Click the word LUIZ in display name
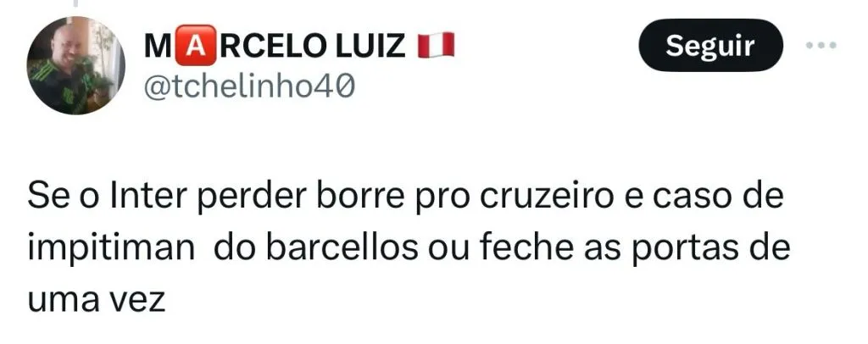Image resolution: width=868 pixels, height=344 pixels. point(370,46)
